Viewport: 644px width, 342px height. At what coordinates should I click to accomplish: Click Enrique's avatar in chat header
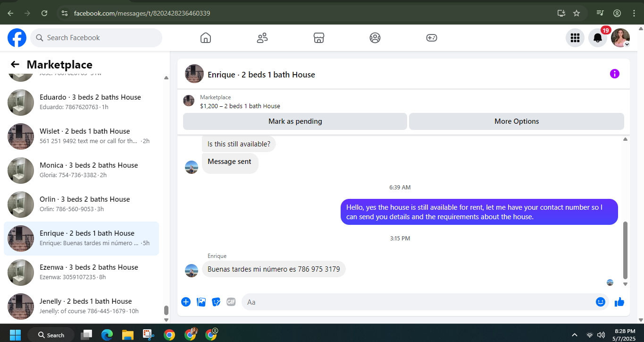pos(194,74)
